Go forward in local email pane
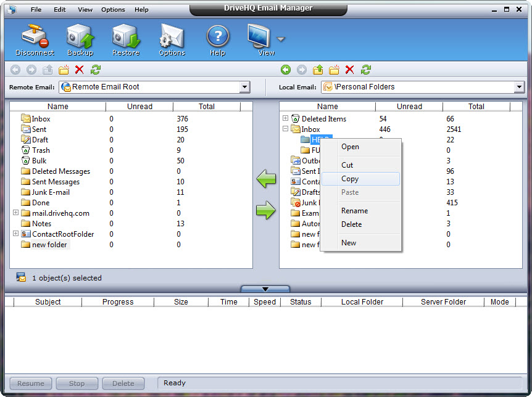532x397 pixels. (x=302, y=70)
